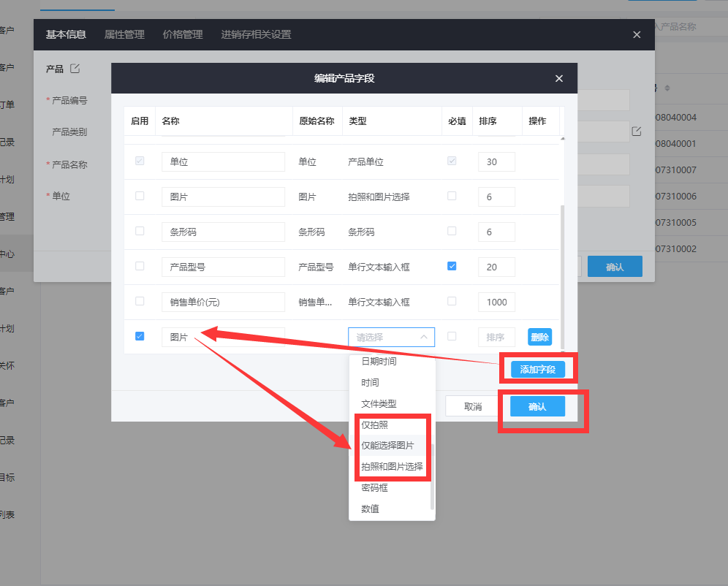Choose 时间 option in dropdown
Screen dimensions: 728x586
(x=392, y=383)
